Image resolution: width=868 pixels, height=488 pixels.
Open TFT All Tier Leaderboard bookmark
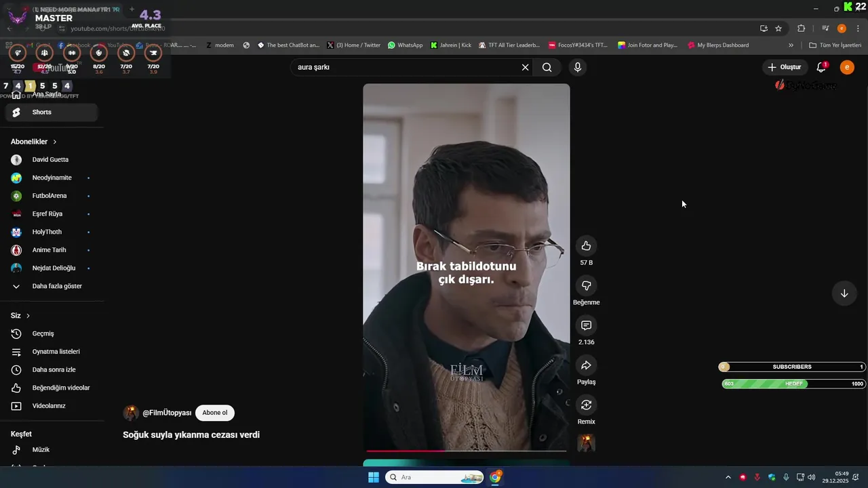(x=509, y=45)
